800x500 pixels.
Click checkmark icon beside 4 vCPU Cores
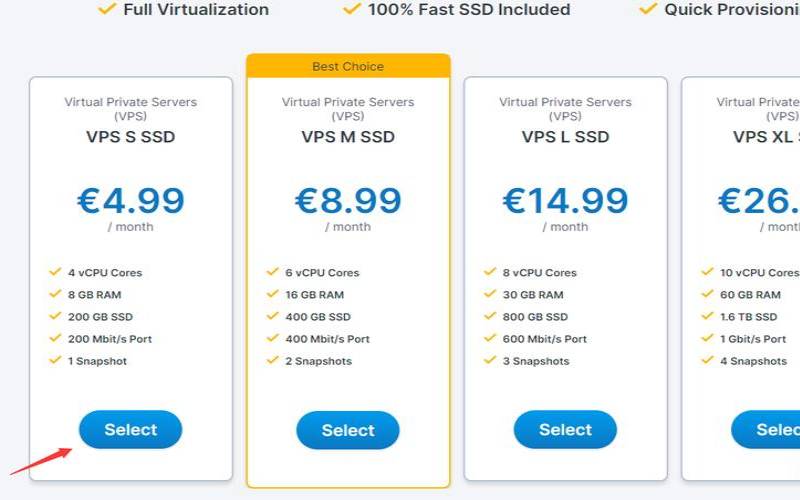click(x=55, y=272)
